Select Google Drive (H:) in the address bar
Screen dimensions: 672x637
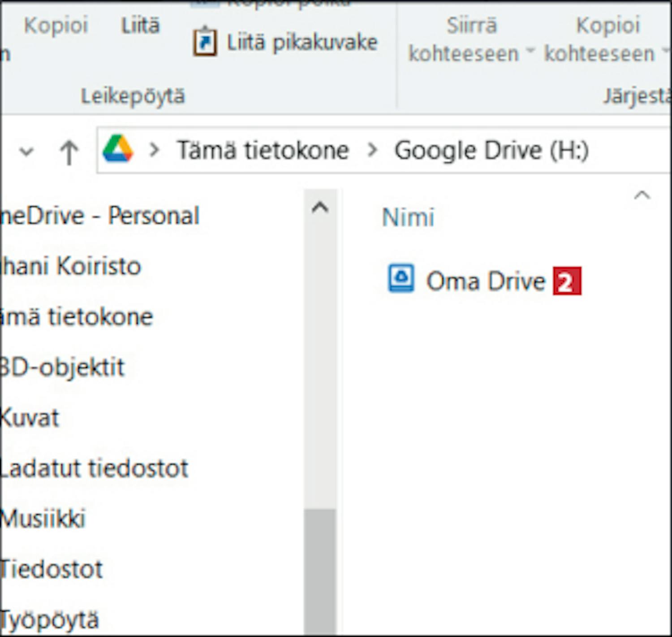pyautogui.click(x=491, y=150)
